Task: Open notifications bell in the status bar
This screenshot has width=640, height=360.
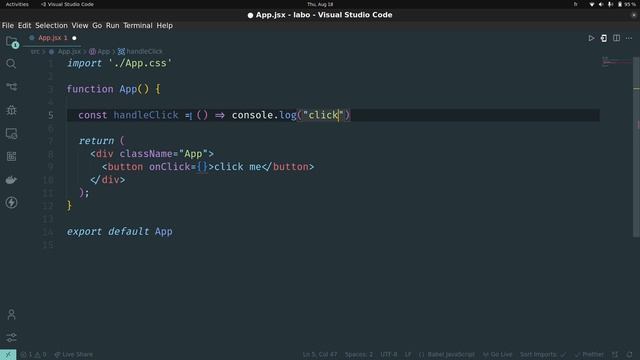Action: [629, 355]
